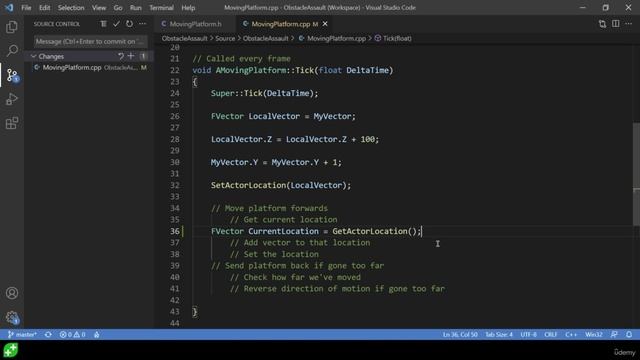Click the Tick(float) breadcrumb
Viewport: 640px width, 360px height.
click(x=393, y=38)
